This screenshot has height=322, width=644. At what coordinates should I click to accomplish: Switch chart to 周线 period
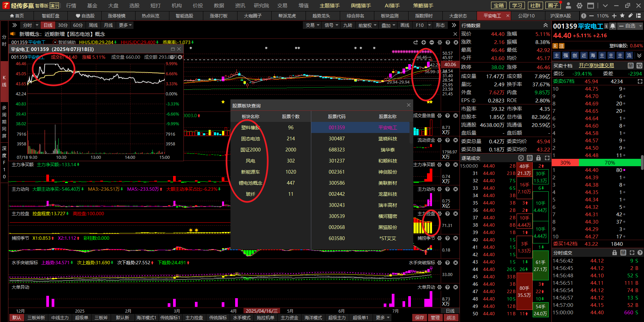coord(93,25)
